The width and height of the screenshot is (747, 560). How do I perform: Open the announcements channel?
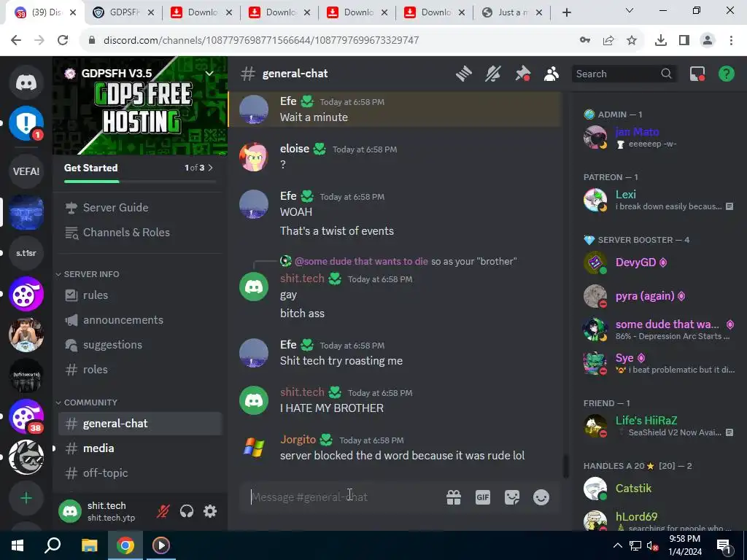(x=140, y=320)
